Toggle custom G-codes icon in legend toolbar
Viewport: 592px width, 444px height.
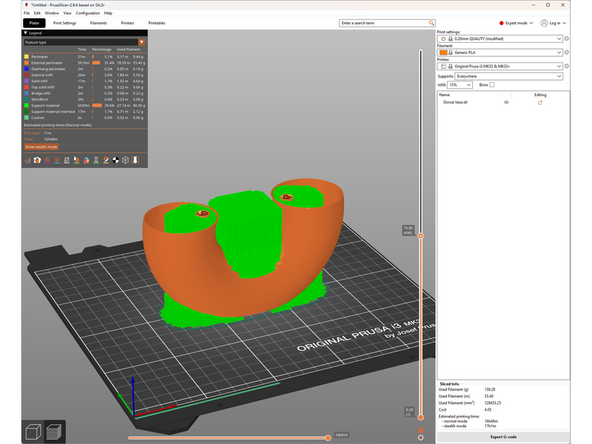106,160
